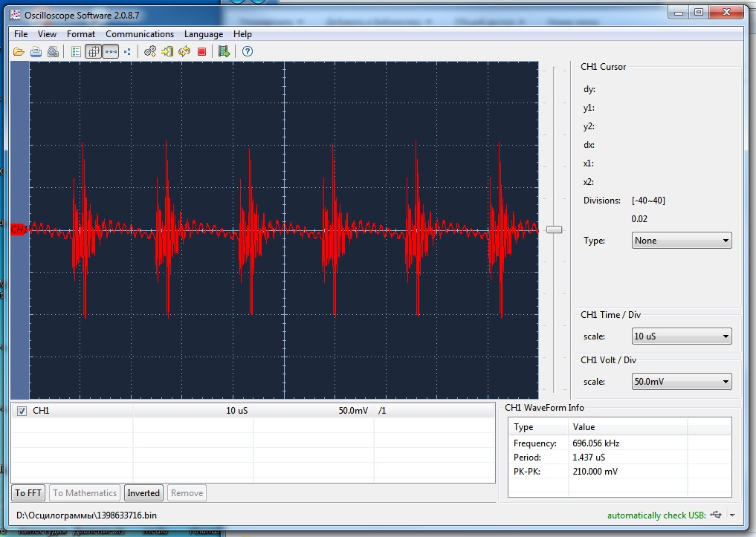Image resolution: width=756 pixels, height=537 pixels.
Task: Open the Format menu
Action: (80, 34)
